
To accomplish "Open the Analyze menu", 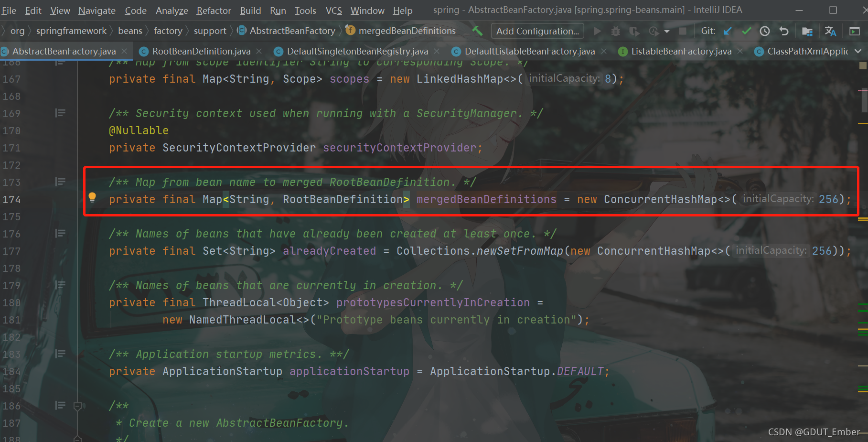I will tap(172, 10).
